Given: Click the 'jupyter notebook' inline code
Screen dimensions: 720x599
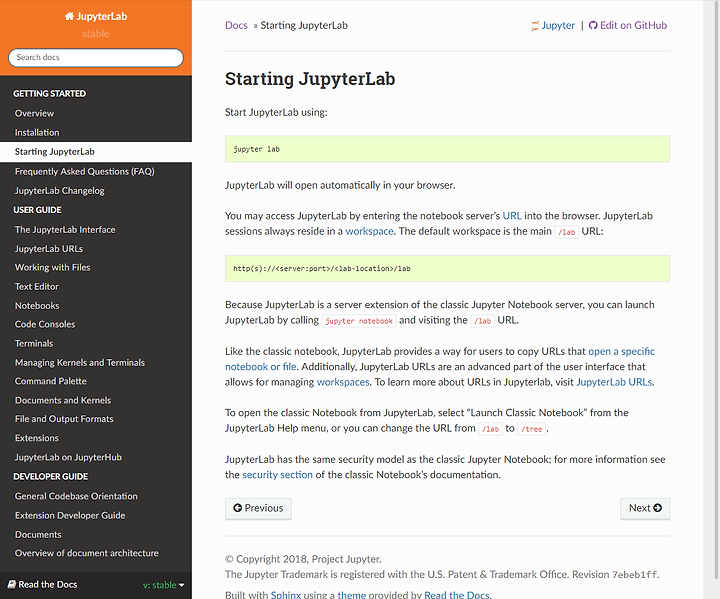Looking at the screenshot, I should 359,321.
